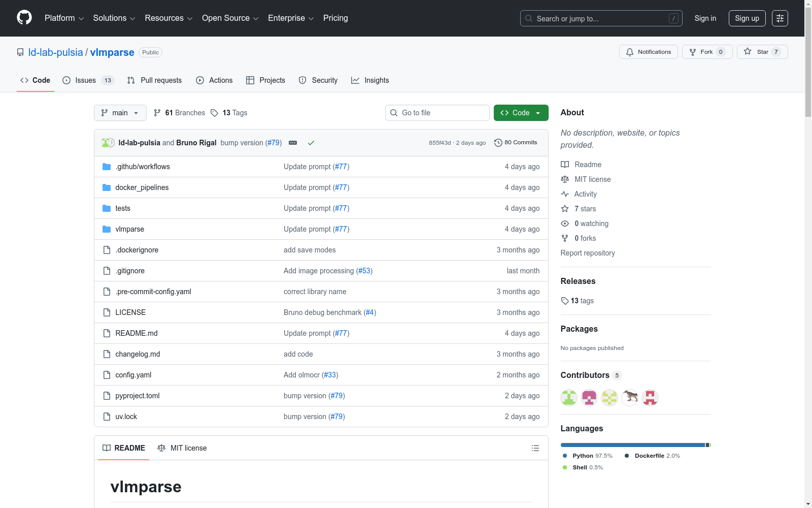Open 80 Commits history
The image size is (812, 508).
[x=516, y=143]
